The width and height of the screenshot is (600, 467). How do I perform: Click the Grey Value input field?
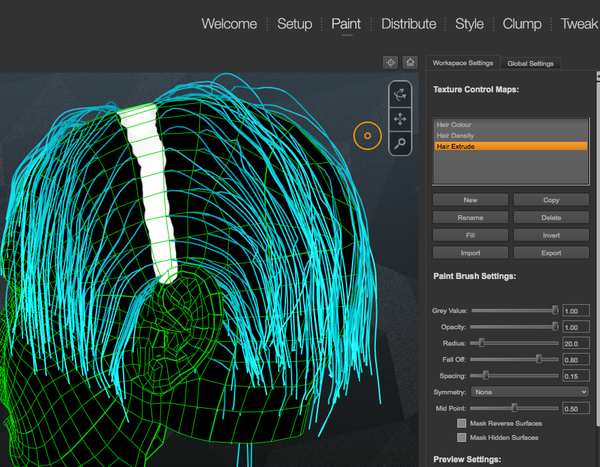[576, 311]
